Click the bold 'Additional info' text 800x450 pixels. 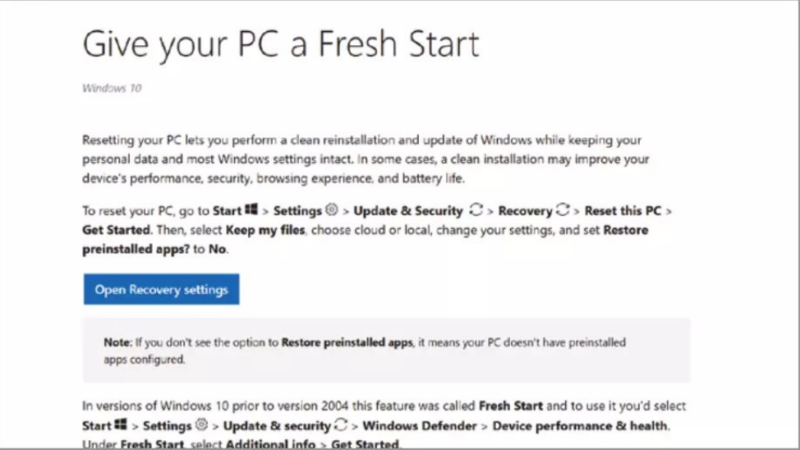(x=272, y=445)
